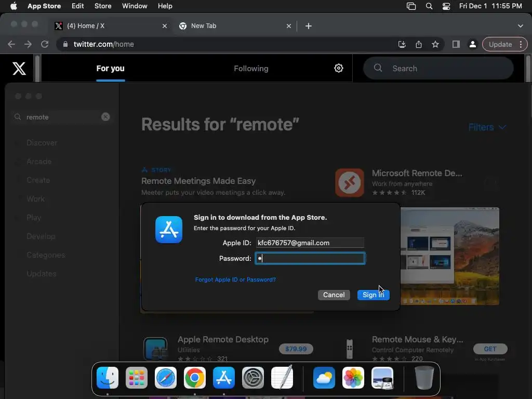
Task: Open the Chrome profile icon
Action: click(472, 44)
